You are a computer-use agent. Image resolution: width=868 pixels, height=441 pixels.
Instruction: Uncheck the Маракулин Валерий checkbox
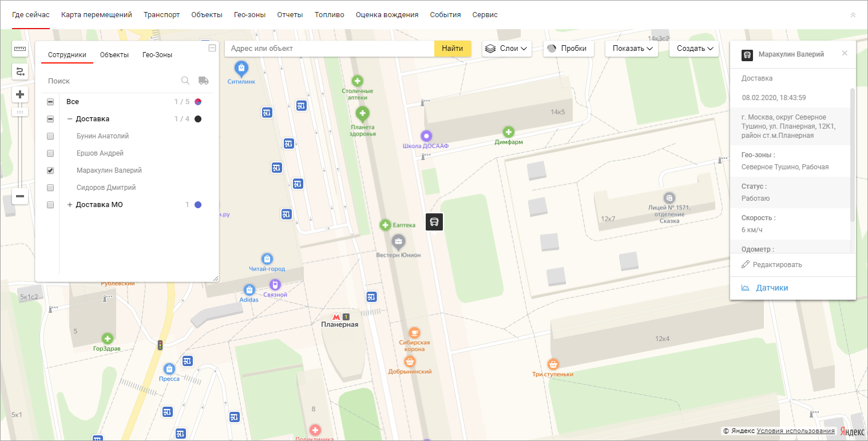50,170
